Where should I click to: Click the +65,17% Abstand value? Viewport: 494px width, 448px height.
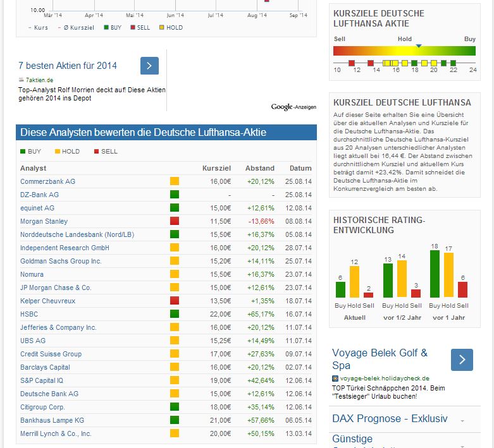click(261, 314)
